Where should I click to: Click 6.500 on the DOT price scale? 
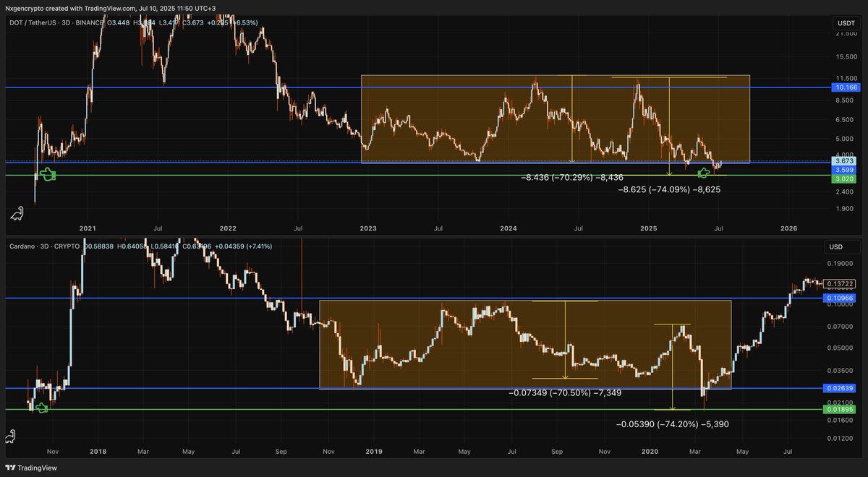click(845, 120)
